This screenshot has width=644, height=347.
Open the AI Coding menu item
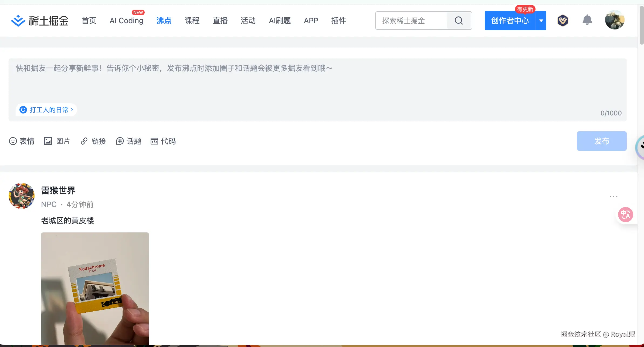click(126, 21)
